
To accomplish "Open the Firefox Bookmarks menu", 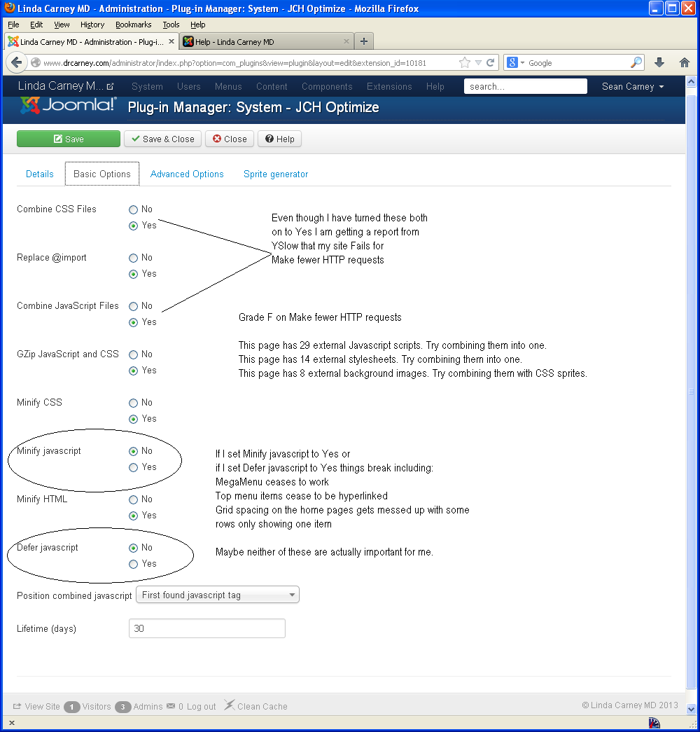I will tap(134, 25).
